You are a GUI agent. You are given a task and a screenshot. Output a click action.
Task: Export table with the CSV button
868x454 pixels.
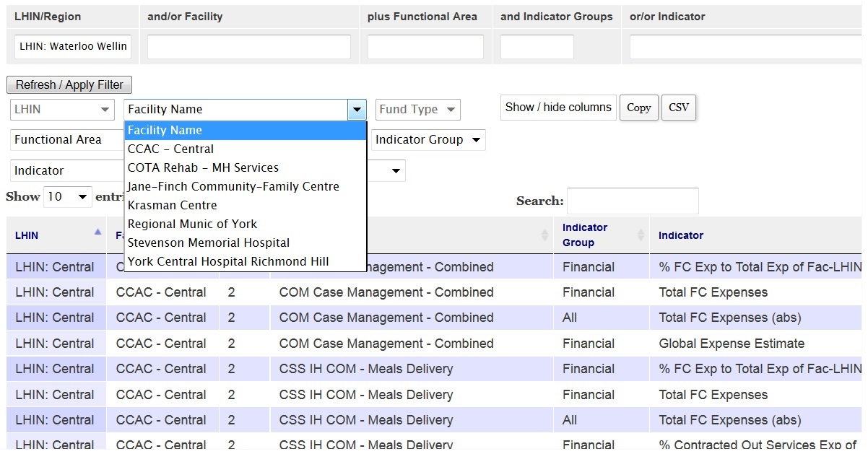click(678, 108)
